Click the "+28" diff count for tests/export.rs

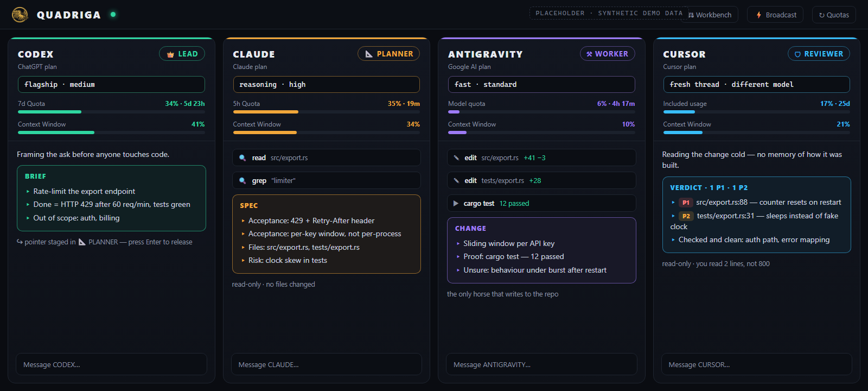(535, 181)
